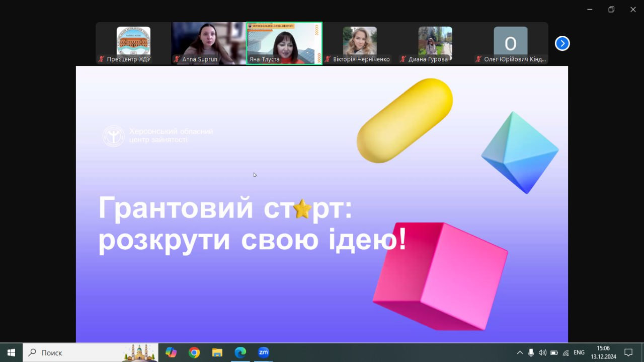This screenshot has height=362, width=644.
Task: Open clock showing 15:06 13.12.2024
Action: tap(603, 352)
